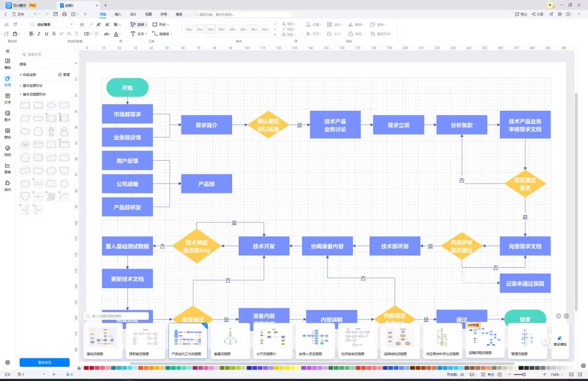
Task: Open the chart panel in sidebar
Action: (8, 168)
